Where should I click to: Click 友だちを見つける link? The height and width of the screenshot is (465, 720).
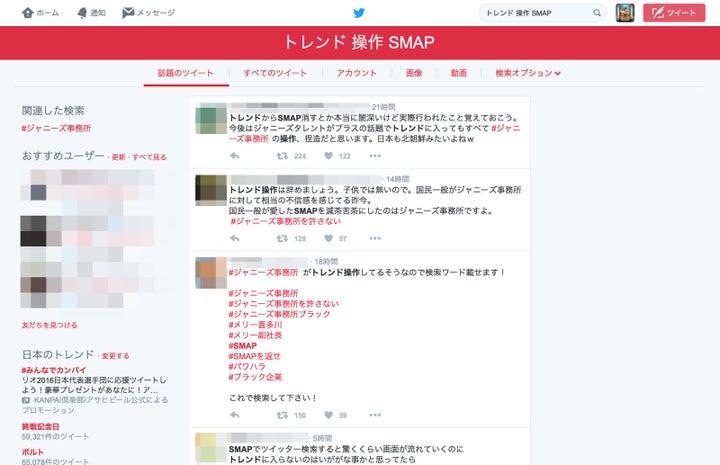pos(49,325)
